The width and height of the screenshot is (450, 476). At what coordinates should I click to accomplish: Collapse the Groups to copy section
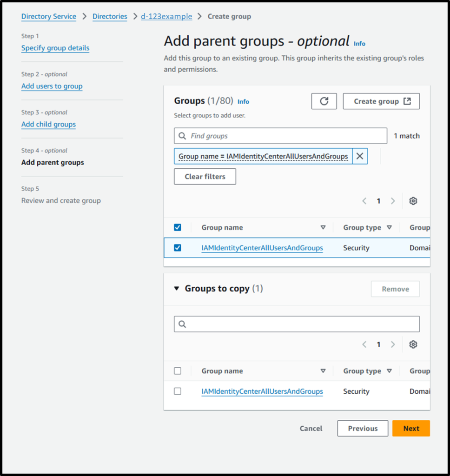[176, 288]
